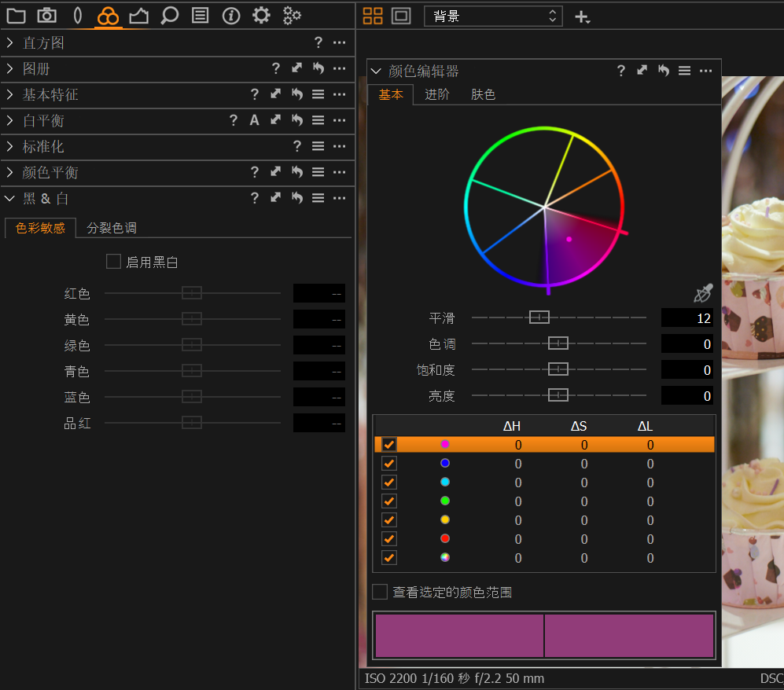Open the Exposure tool tab

(138, 15)
